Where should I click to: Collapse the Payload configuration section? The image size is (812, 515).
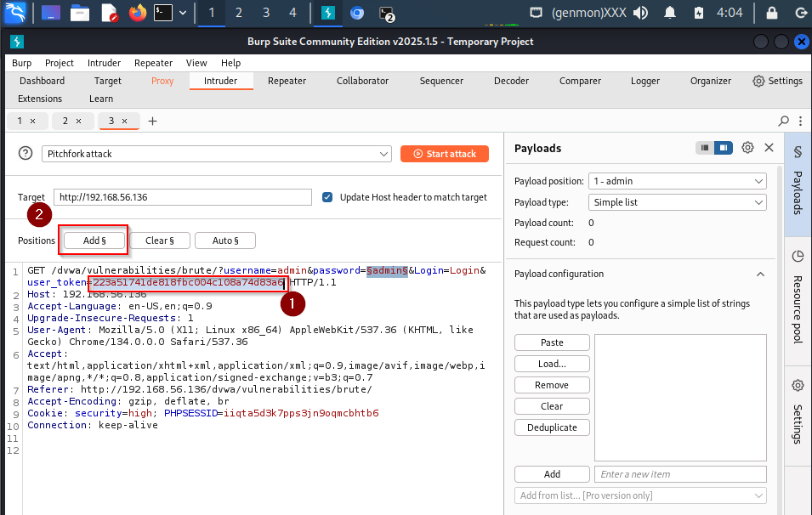click(x=760, y=274)
